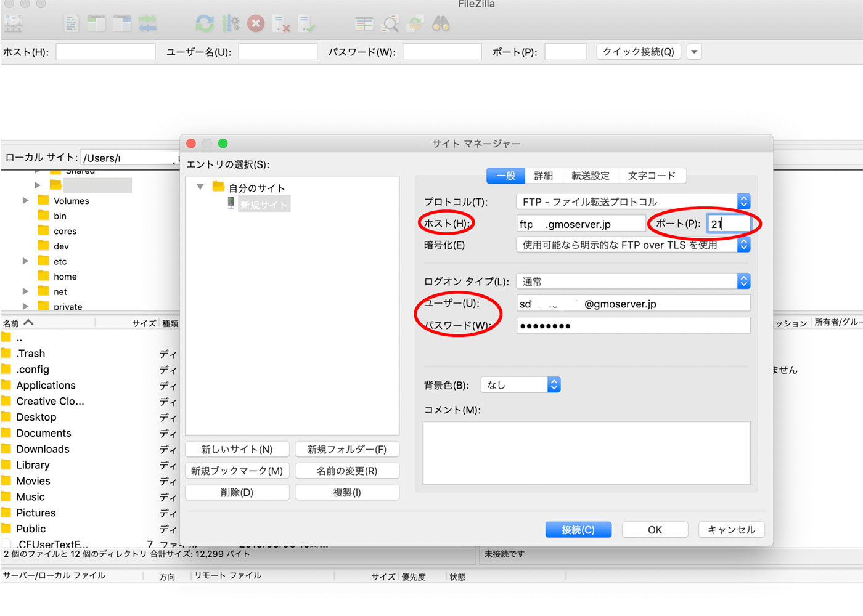
Task: Open the quickconnect history dropdown arrow
Action: (x=694, y=52)
